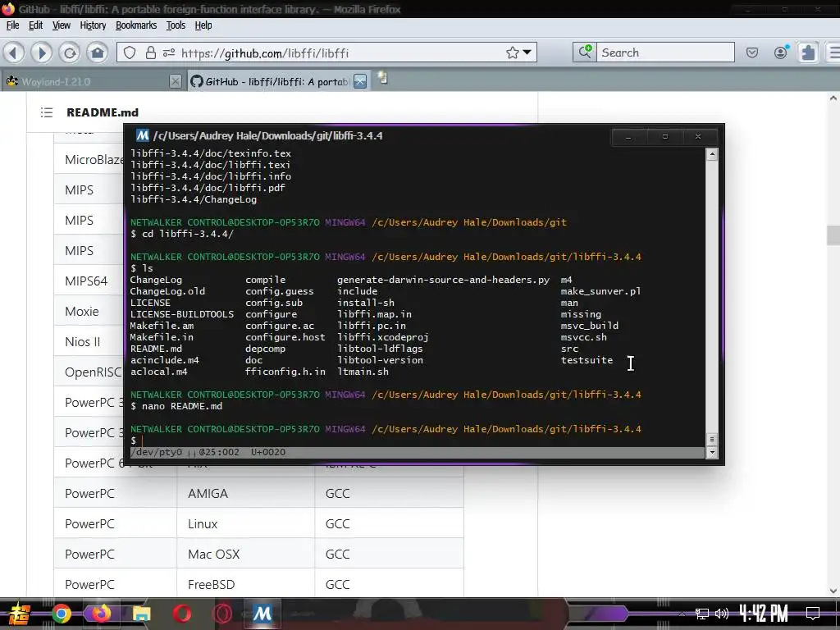The width and height of the screenshot is (840, 630).
Task: Click into Firefox Search field
Action: click(665, 52)
